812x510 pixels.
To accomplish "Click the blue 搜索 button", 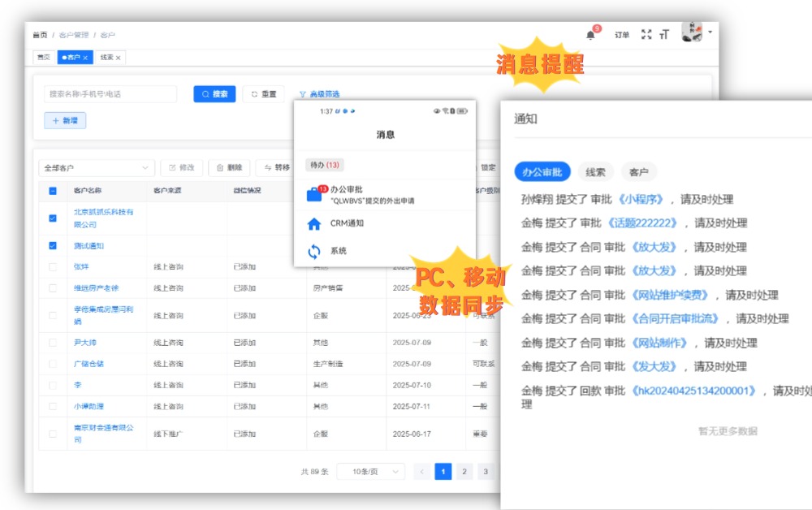I will (214, 94).
